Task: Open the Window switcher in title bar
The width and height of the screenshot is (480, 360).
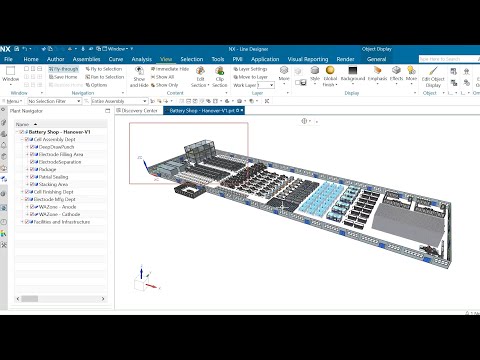Action: pos(116,49)
